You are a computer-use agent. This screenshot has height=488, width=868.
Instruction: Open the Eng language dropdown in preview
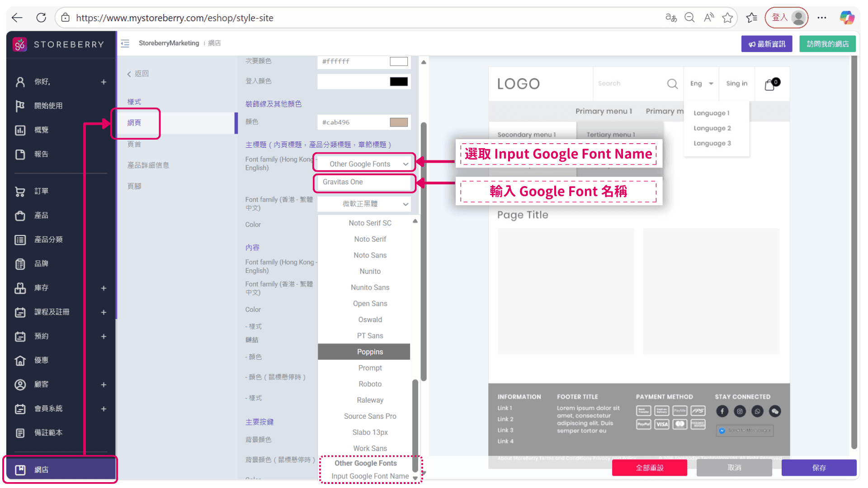tap(701, 84)
